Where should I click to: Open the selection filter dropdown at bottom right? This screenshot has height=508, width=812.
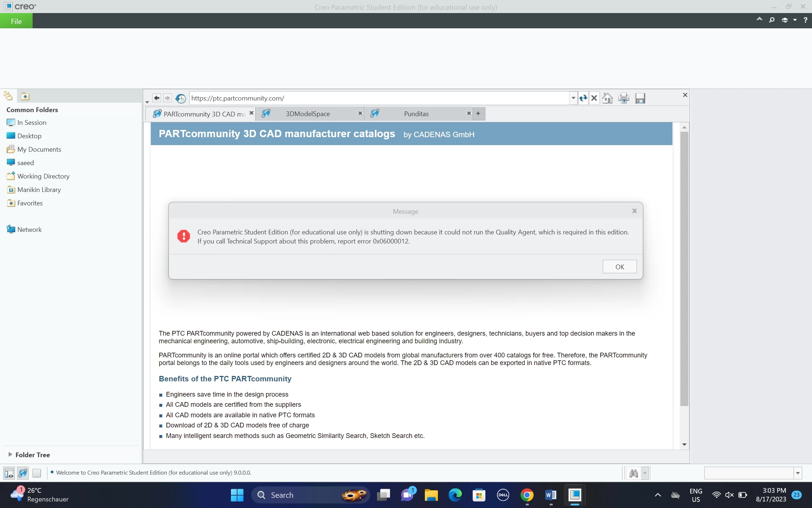click(x=797, y=473)
